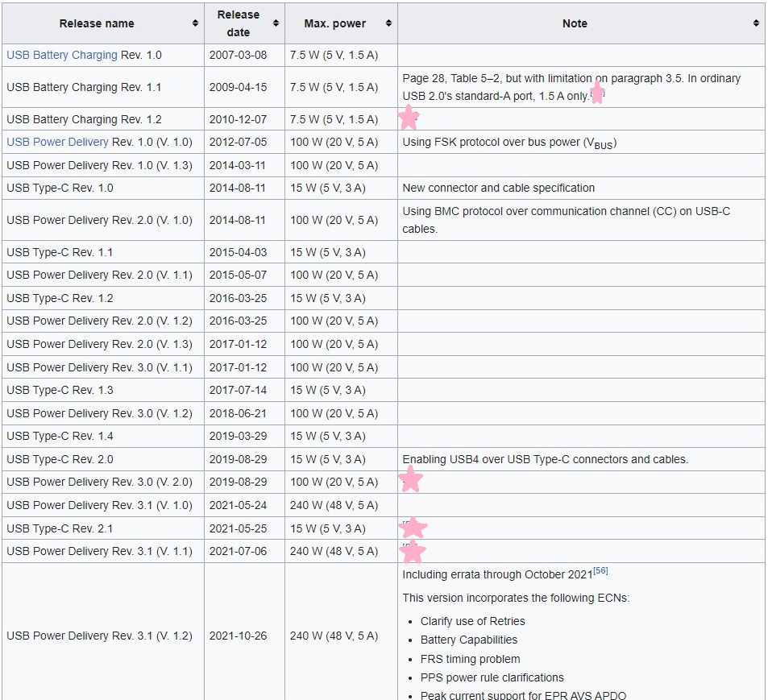Image resolution: width=768 pixels, height=700 pixels.
Task: Click the 'FRS timing problem' bullet
Action: 470,660
